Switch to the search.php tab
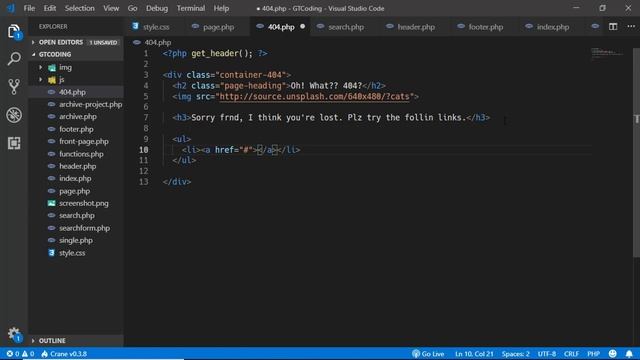 (346, 27)
